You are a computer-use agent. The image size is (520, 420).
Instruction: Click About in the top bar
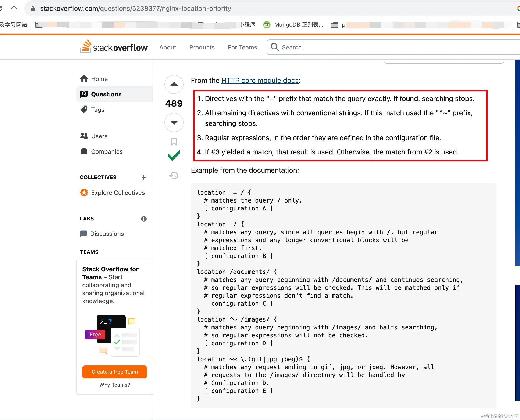point(167,47)
